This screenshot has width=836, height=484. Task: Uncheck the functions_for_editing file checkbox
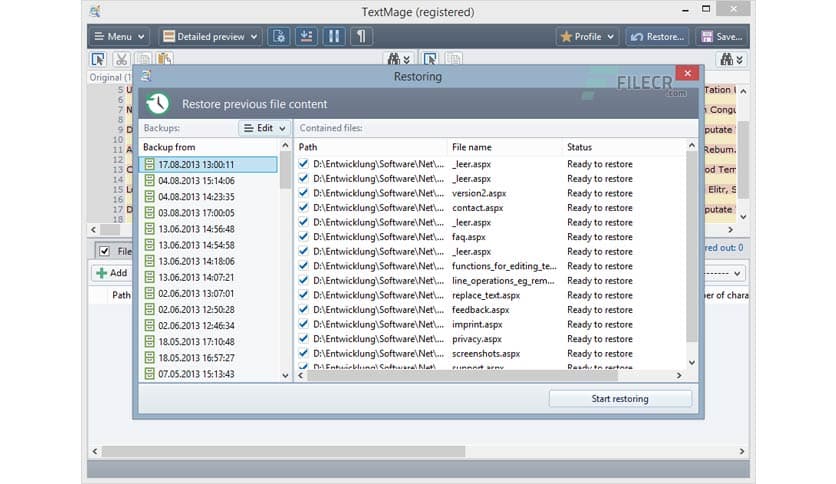coord(303,265)
